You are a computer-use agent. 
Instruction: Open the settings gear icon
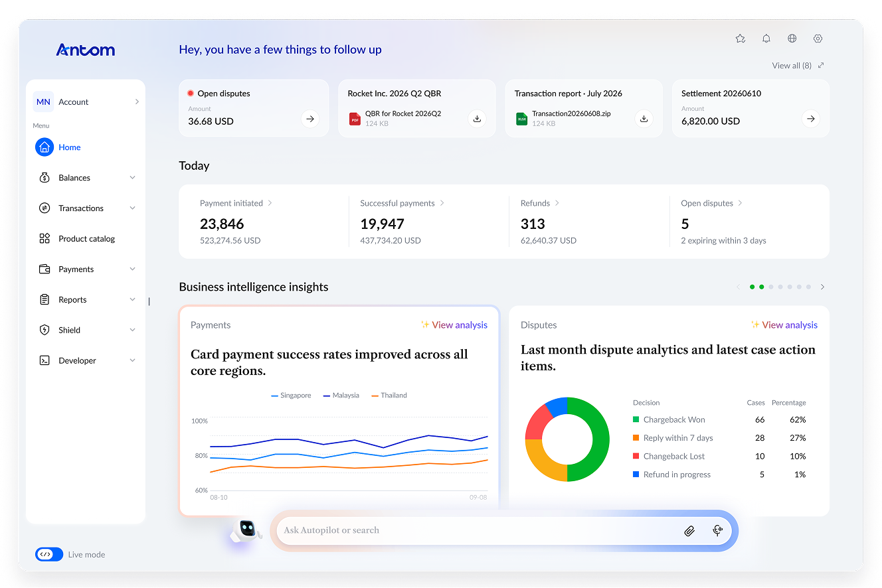(818, 38)
